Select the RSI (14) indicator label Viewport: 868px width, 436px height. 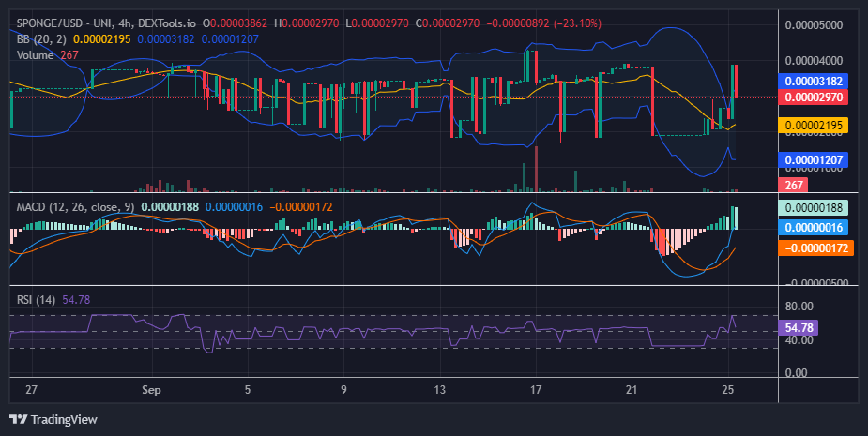[x=36, y=299]
